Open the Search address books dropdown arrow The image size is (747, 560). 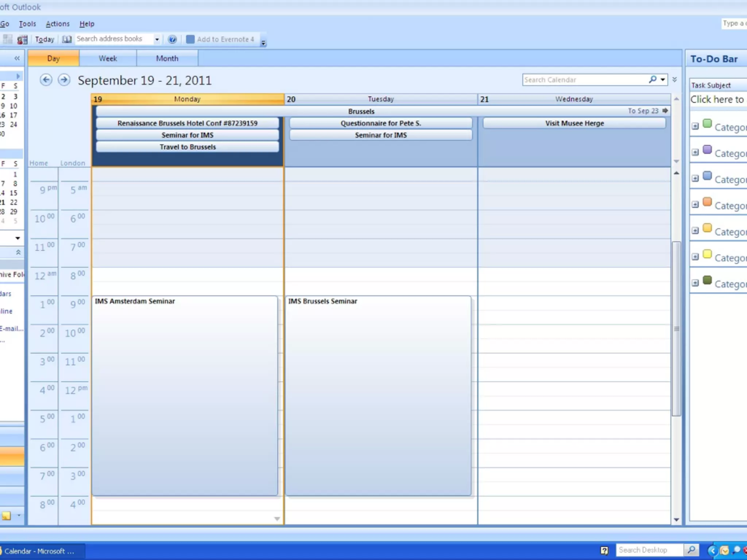(x=157, y=39)
